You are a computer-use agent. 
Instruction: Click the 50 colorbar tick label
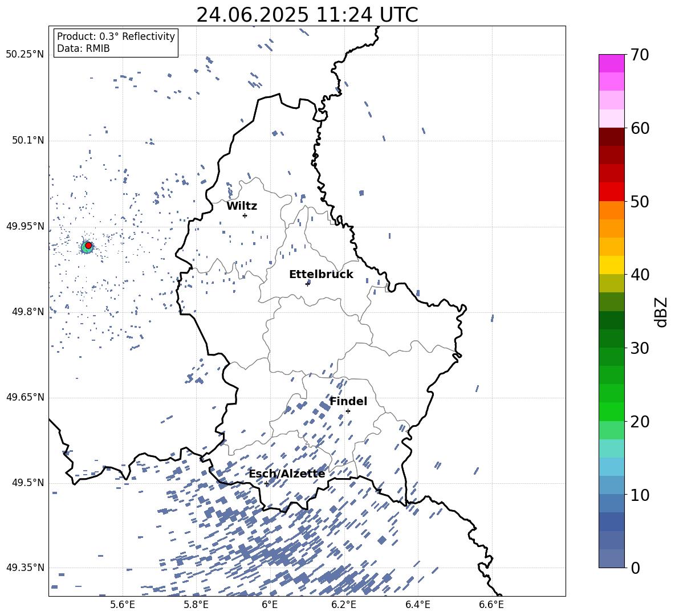(640, 201)
